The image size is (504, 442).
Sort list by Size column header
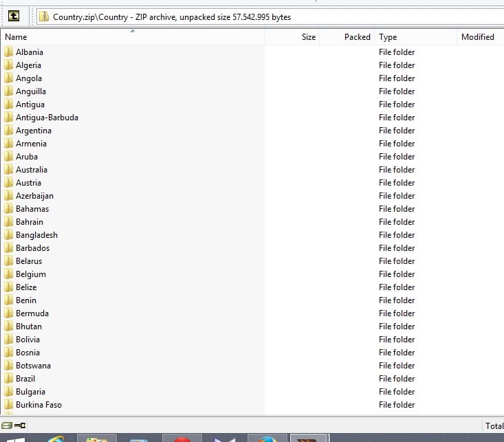[292, 37]
